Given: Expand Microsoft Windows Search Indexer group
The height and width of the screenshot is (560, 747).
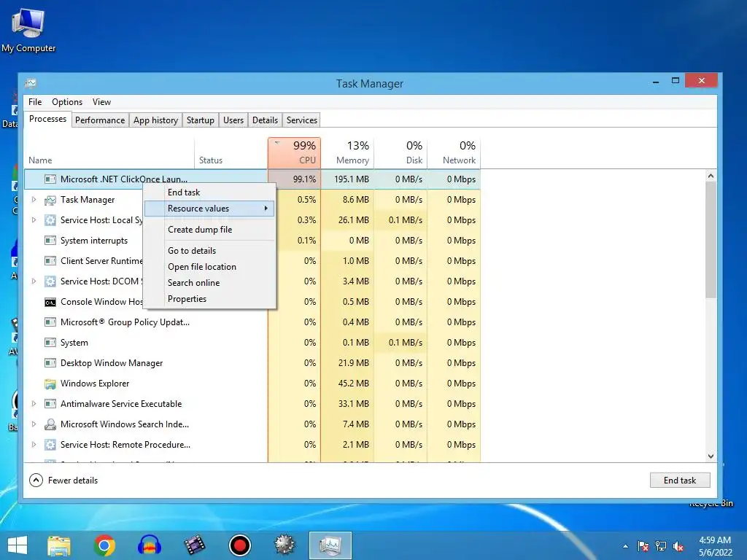Looking at the screenshot, I should (x=34, y=424).
